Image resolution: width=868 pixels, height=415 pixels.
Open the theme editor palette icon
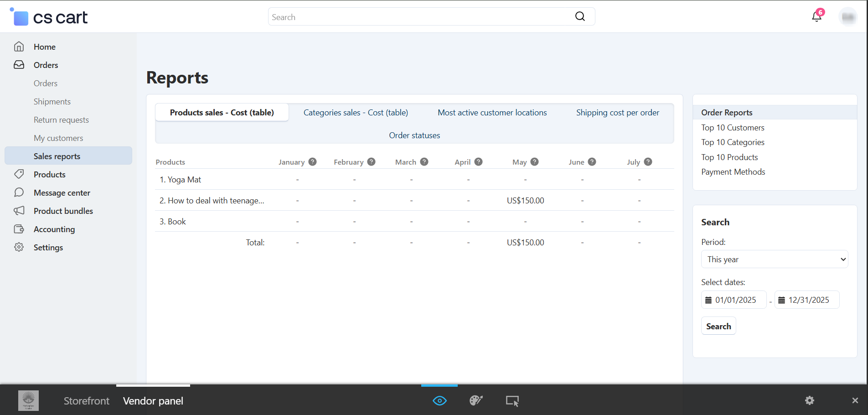(x=476, y=401)
